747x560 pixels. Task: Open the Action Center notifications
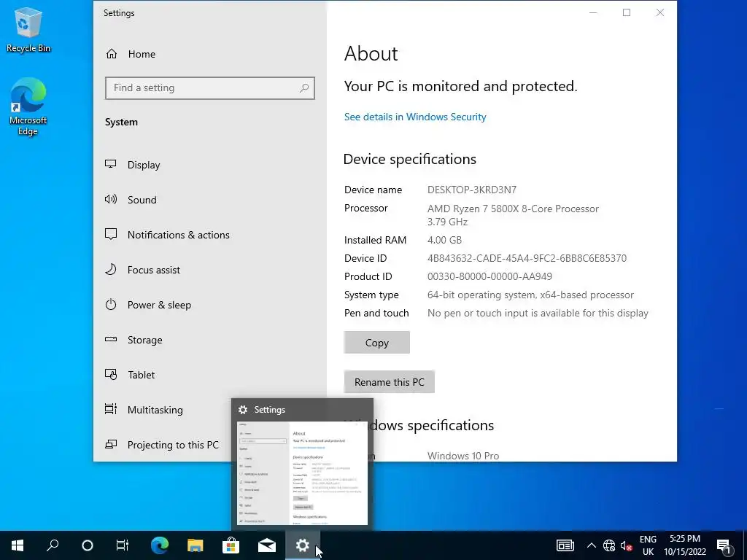pyautogui.click(x=724, y=546)
